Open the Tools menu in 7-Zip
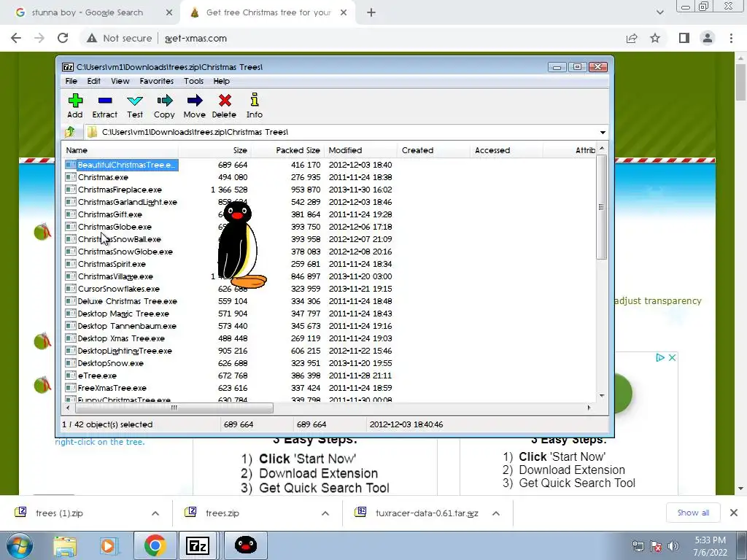The height and width of the screenshot is (560, 747). 194,81
